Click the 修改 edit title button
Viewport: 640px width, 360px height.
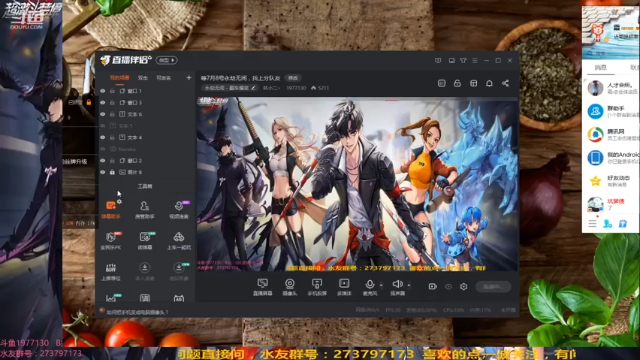point(293,78)
